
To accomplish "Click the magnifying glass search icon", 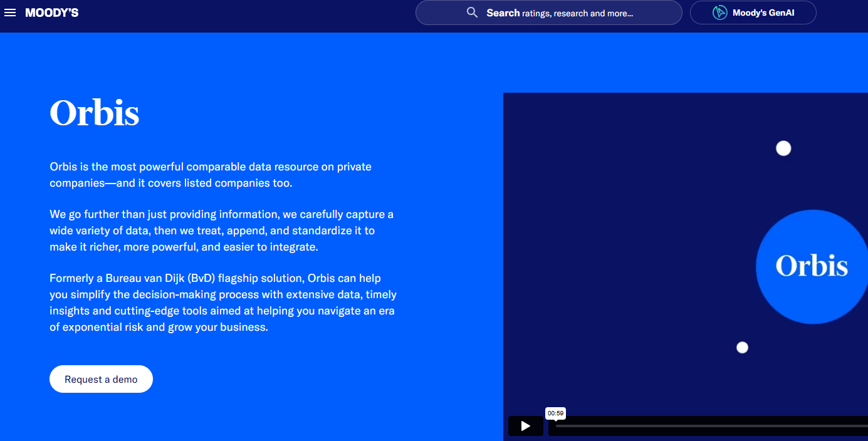I will click(473, 13).
